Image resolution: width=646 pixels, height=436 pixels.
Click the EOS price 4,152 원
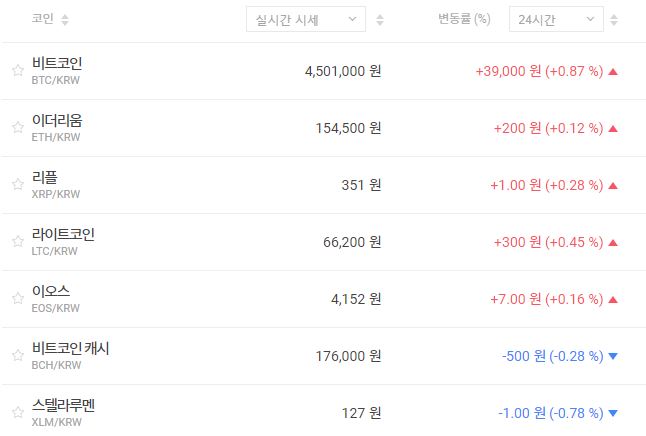point(356,299)
